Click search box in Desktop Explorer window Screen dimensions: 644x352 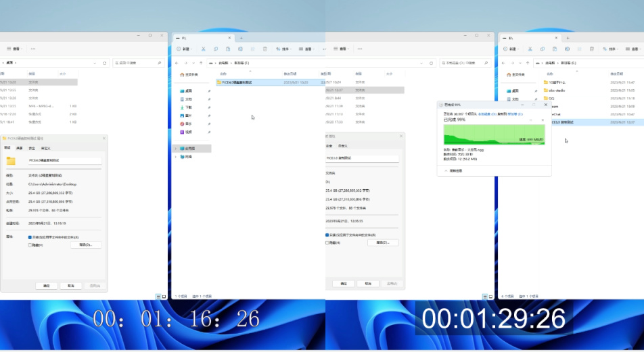(139, 63)
